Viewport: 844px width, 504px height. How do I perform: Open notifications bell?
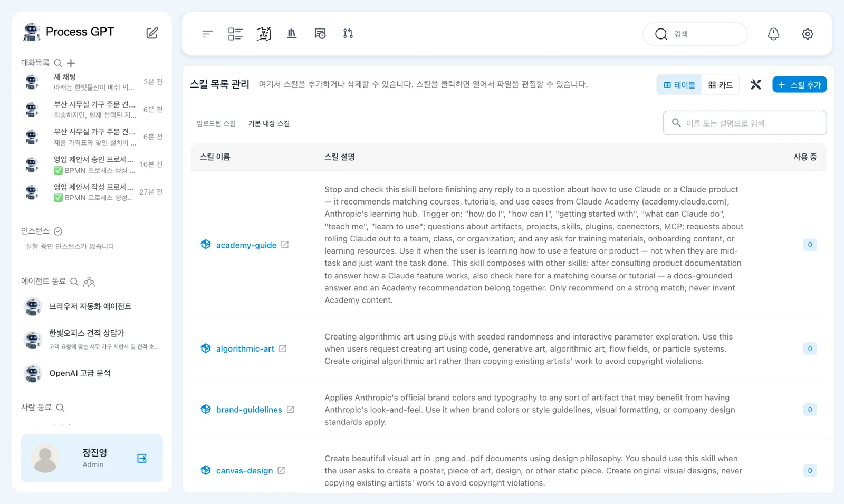click(773, 34)
